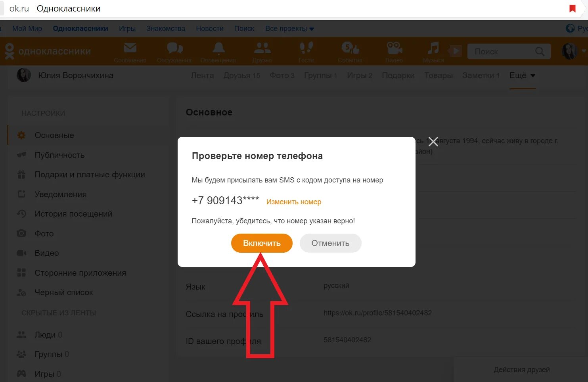
Task: Expand the Все проекты dropdown
Action: point(289,29)
